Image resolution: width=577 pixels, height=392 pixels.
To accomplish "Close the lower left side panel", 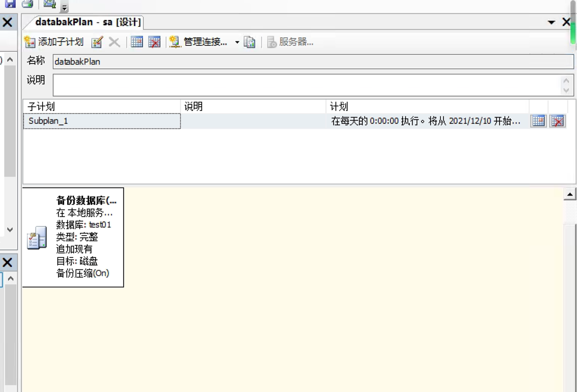I will tap(8, 262).
